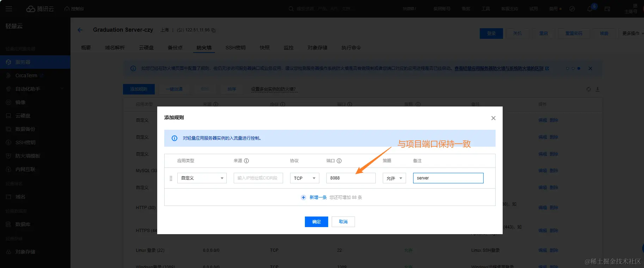Viewport: 644px width, 268px height.
Task: Switch to the 快照 tab
Action: click(265, 48)
